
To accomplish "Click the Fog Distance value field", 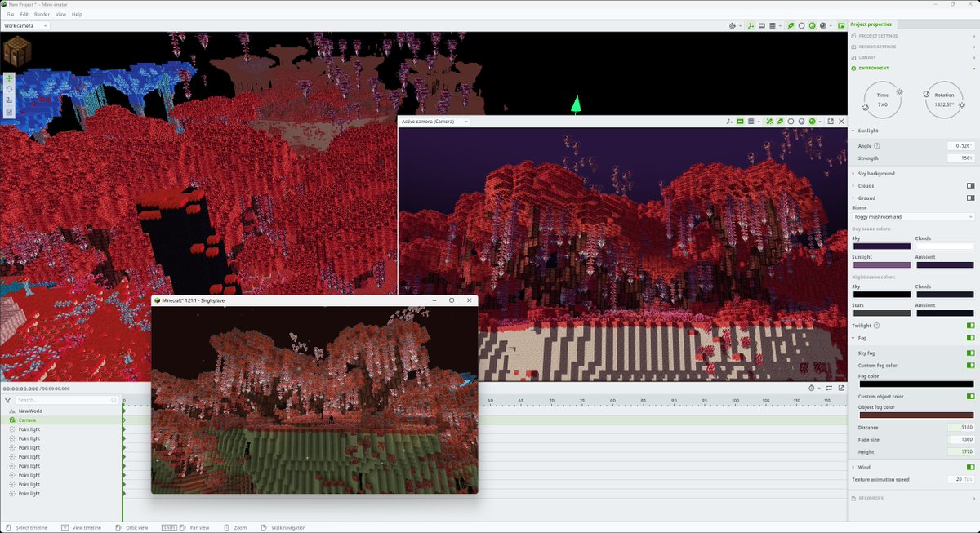I will point(961,428).
